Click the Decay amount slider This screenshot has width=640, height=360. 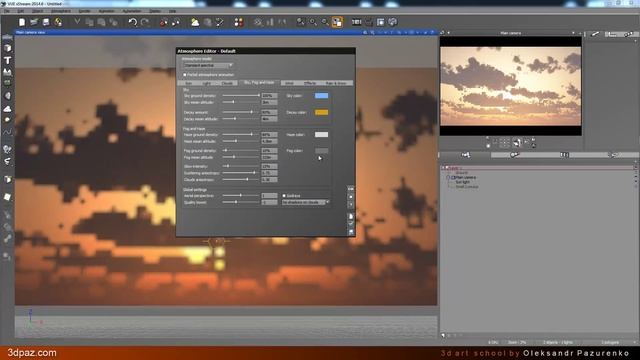click(241, 112)
